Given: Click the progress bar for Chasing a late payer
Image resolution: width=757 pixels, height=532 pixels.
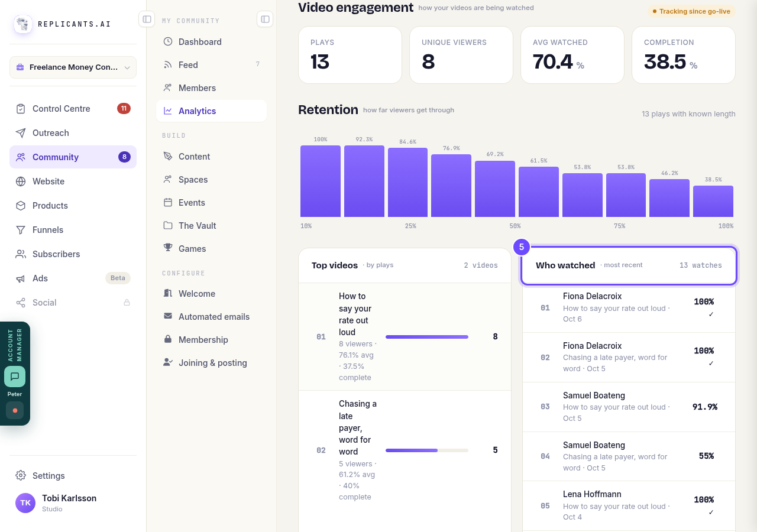Looking at the screenshot, I should click(x=427, y=450).
